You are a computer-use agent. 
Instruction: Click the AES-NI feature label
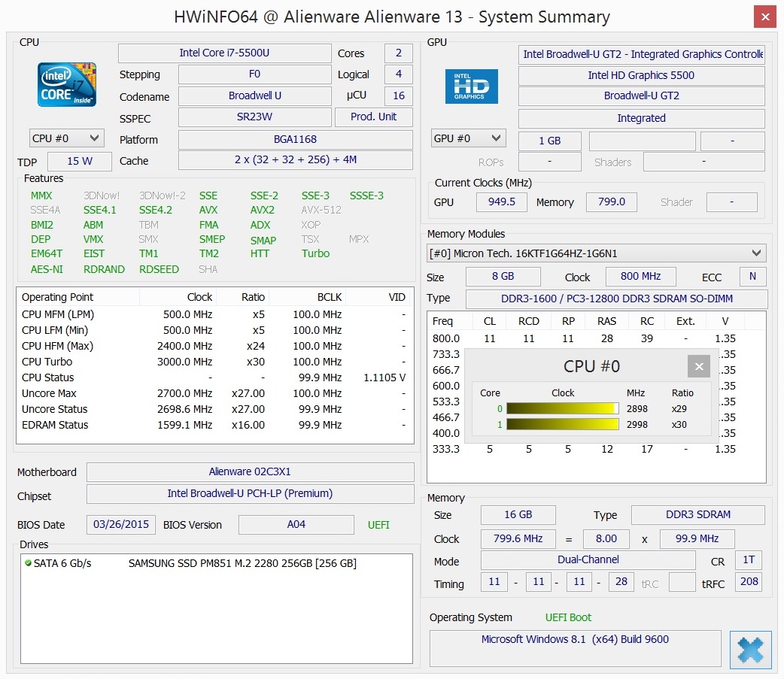click(47, 270)
